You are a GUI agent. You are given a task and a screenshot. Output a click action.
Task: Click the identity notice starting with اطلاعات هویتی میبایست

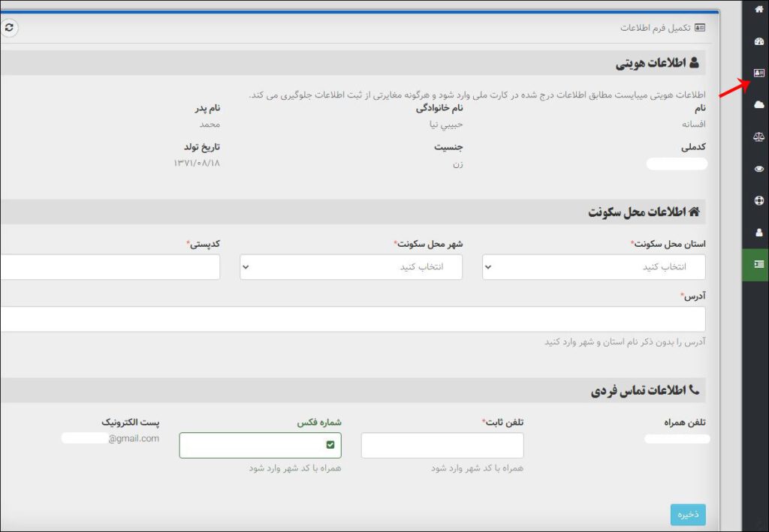[477, 95]
